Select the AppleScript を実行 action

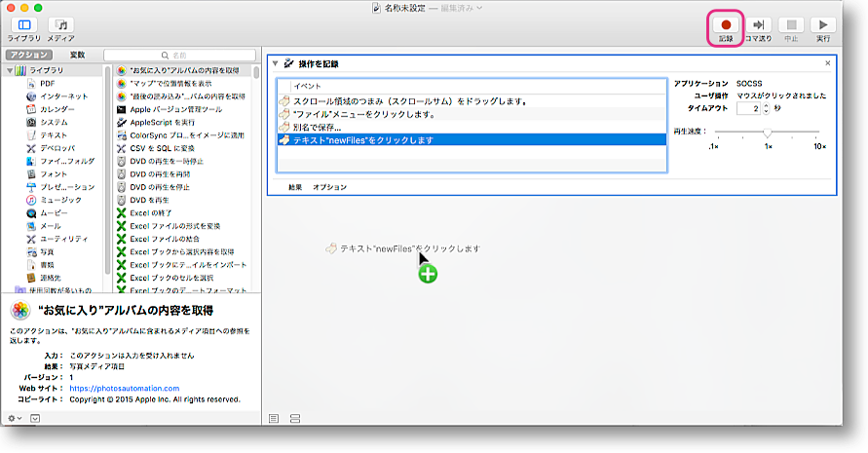pyautogui.click(x=162, y=122)
